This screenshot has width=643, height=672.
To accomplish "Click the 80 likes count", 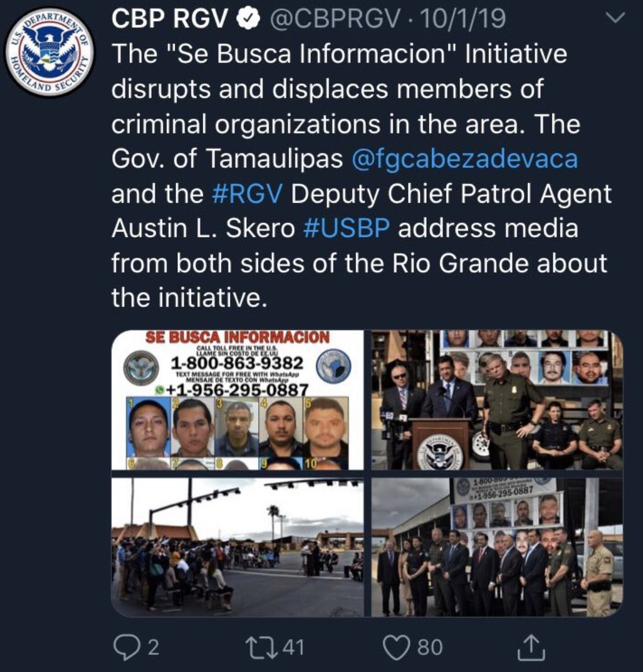I will tap(430, 647).
